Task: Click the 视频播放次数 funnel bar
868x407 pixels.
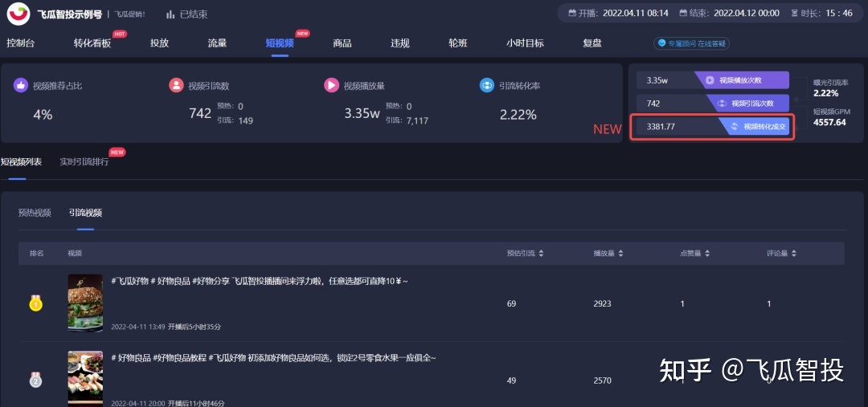Action: (713, 80)
